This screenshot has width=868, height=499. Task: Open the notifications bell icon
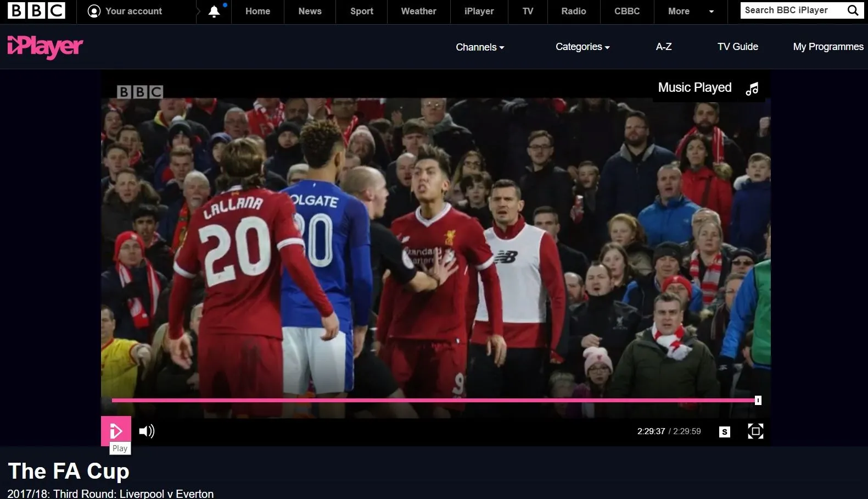(214, 12)
